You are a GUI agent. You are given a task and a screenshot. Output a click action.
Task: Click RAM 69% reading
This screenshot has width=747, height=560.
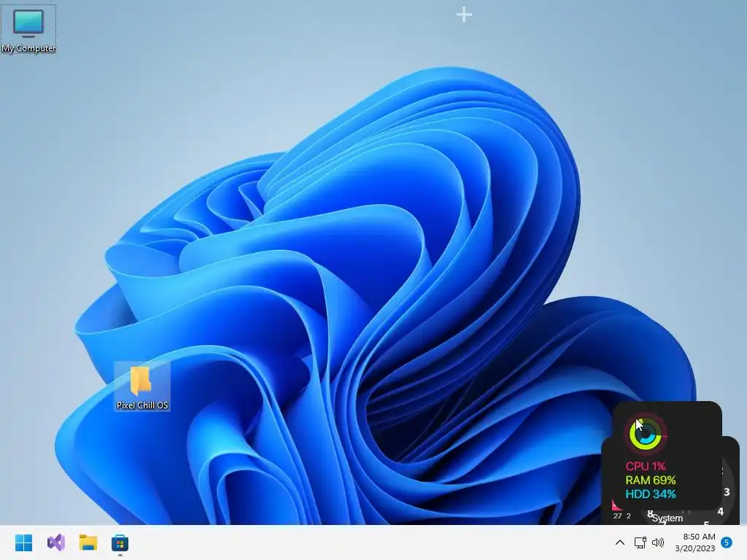click(650, 480)
